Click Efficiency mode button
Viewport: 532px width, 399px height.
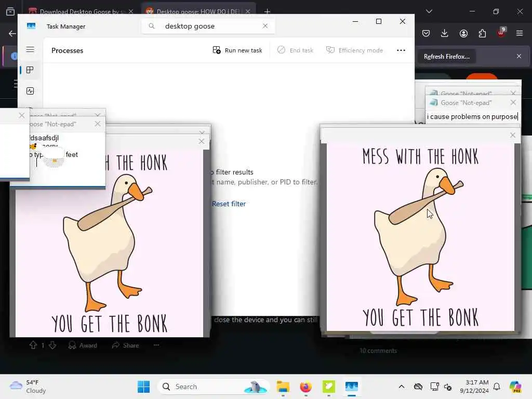354,50
